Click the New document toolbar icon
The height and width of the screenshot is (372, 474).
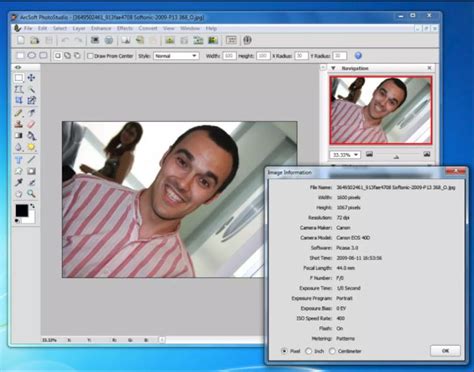tap(21, 40)
